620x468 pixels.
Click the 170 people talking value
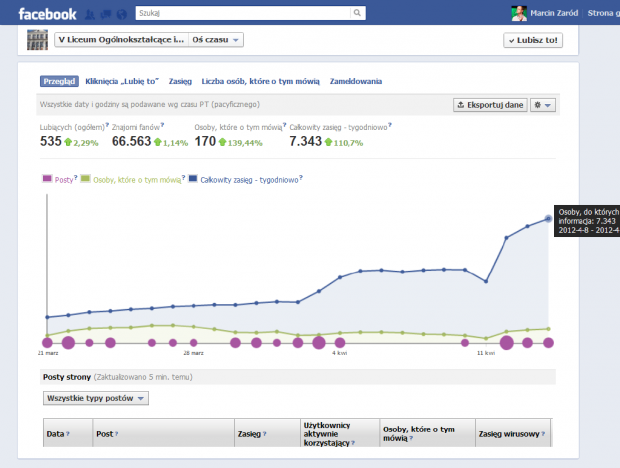click(x=205, y=142)
